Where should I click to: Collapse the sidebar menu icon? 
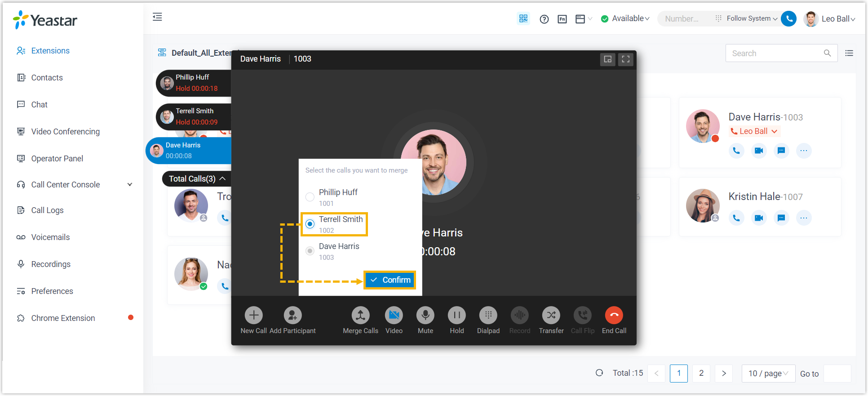(157, 17)
